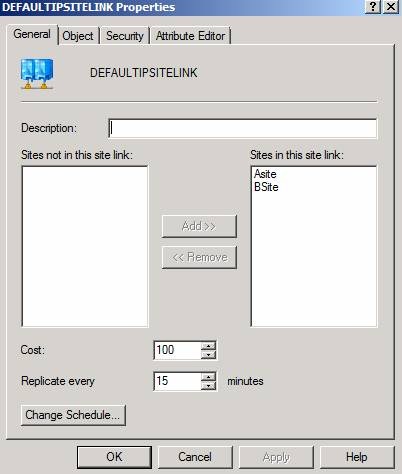Click the Help button at the bottom
402x474 pixels.
tap(357, 457)
